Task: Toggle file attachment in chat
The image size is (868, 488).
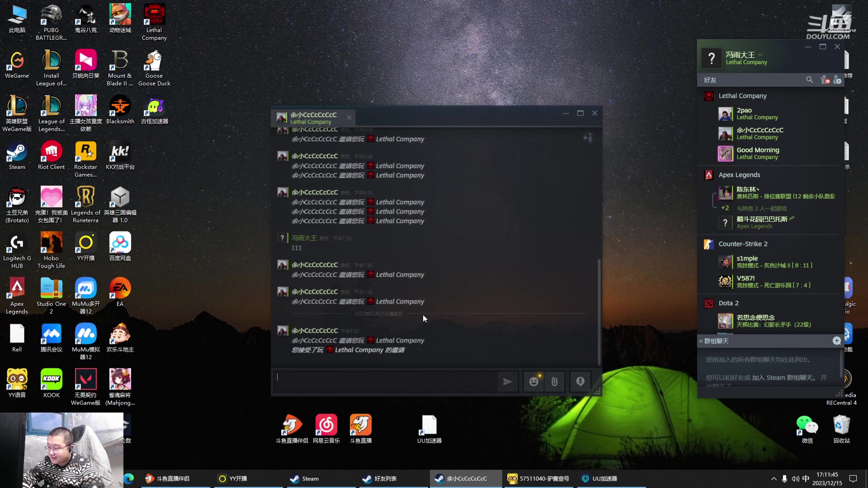Action: click(x=554, y=381)
